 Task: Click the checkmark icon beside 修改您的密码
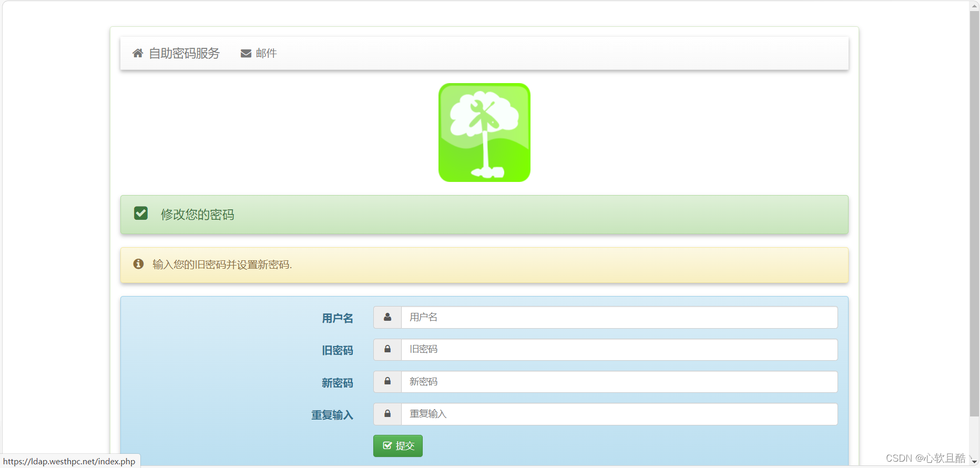click(141, 213)
